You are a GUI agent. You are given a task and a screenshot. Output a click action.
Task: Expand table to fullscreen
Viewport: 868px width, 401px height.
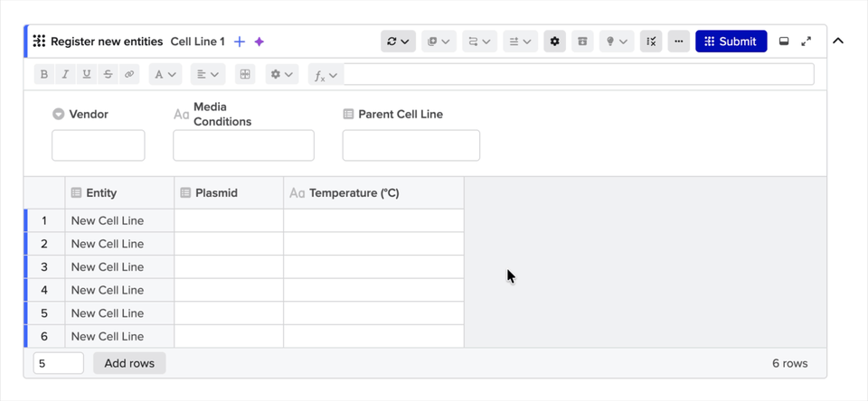[807, 42]
